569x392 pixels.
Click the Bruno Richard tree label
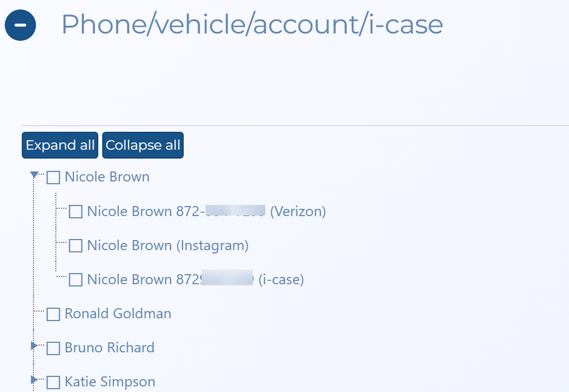click(x=109, y=348)
